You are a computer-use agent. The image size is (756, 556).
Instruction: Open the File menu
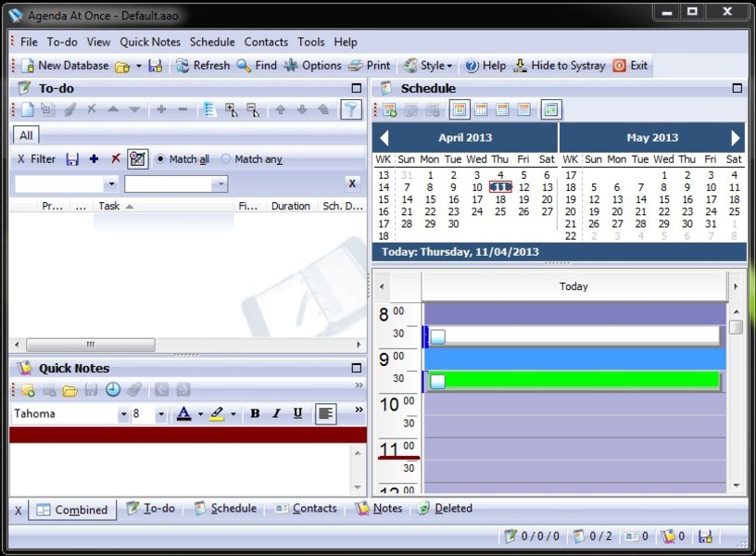[29, 42]
